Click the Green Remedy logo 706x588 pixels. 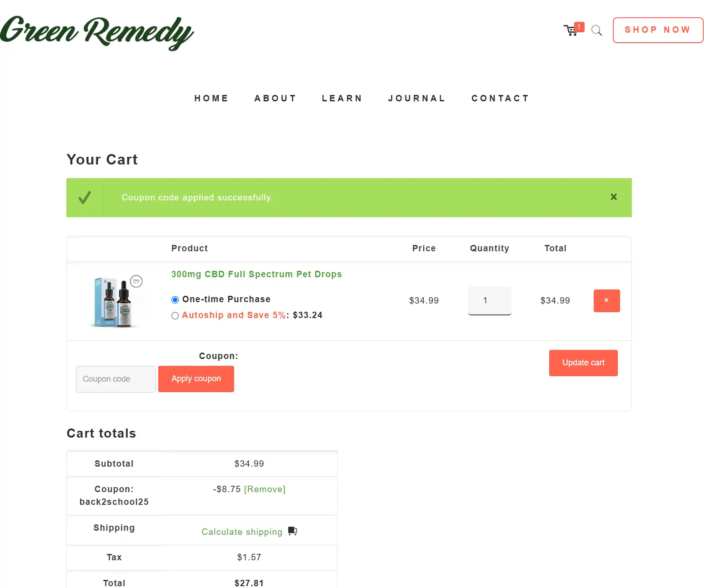[x=97, y=32]
